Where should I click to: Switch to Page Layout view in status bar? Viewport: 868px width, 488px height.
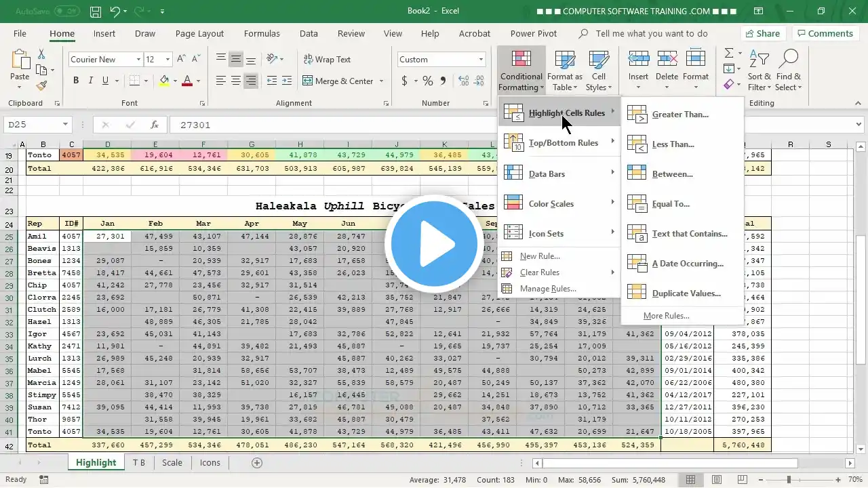pyautogui.click(x=716, y=480)
